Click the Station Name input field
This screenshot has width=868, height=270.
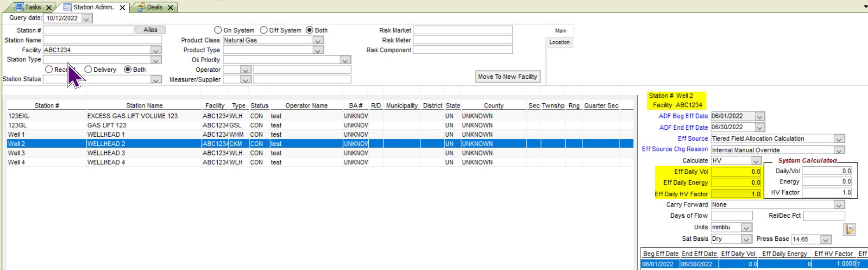click(102, 40)
